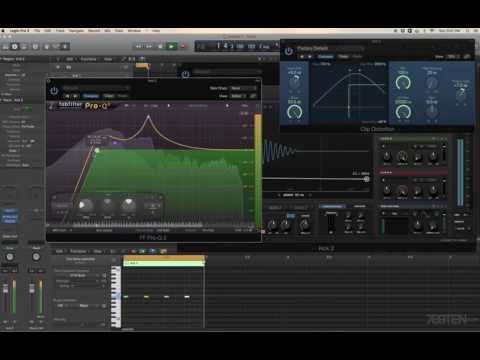Open the Logic Pro X application menu
The image size is (480, 360).
click(x=19, y=31)
